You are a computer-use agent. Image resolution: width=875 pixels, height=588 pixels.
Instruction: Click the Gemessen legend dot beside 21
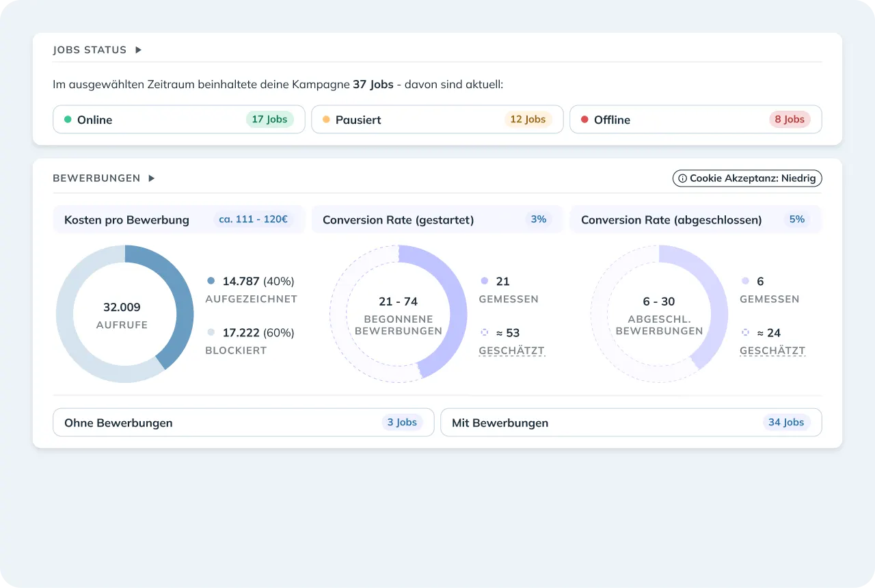coord(485,281)
